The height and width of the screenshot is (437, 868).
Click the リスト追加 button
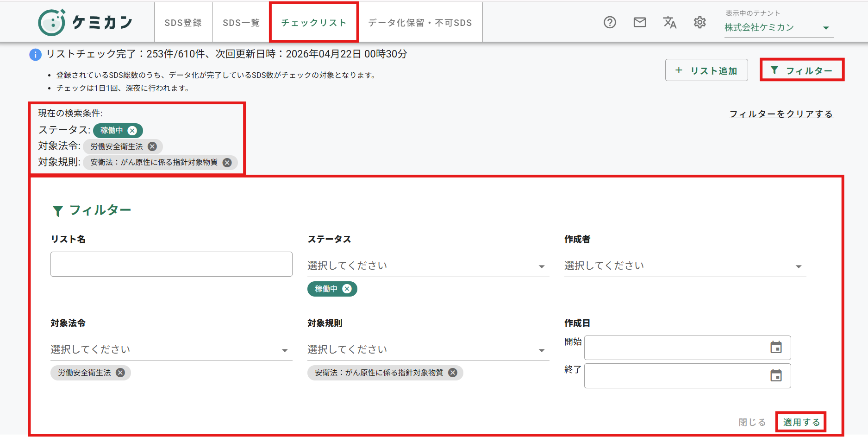(706, 70)
